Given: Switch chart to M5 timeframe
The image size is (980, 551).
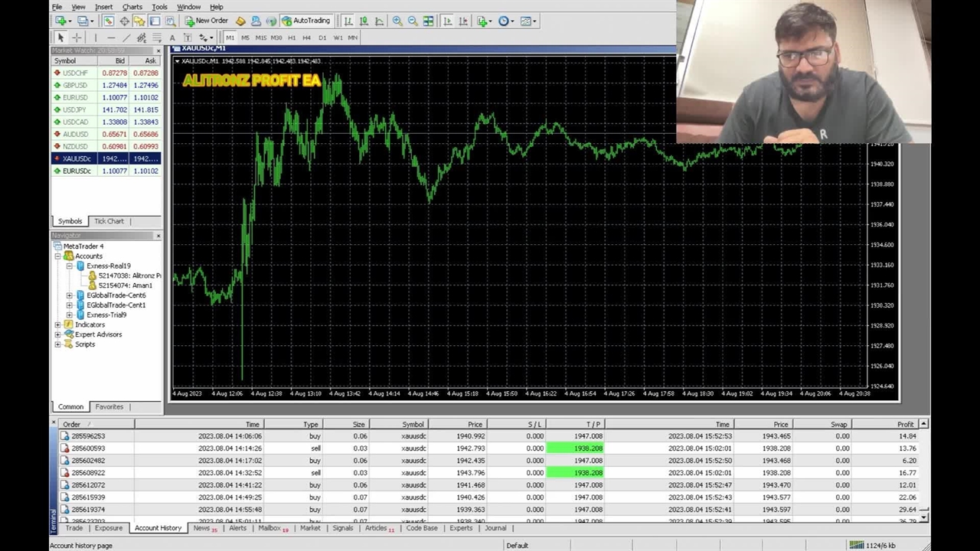Looking at the screenshot, I should (245, 37).
